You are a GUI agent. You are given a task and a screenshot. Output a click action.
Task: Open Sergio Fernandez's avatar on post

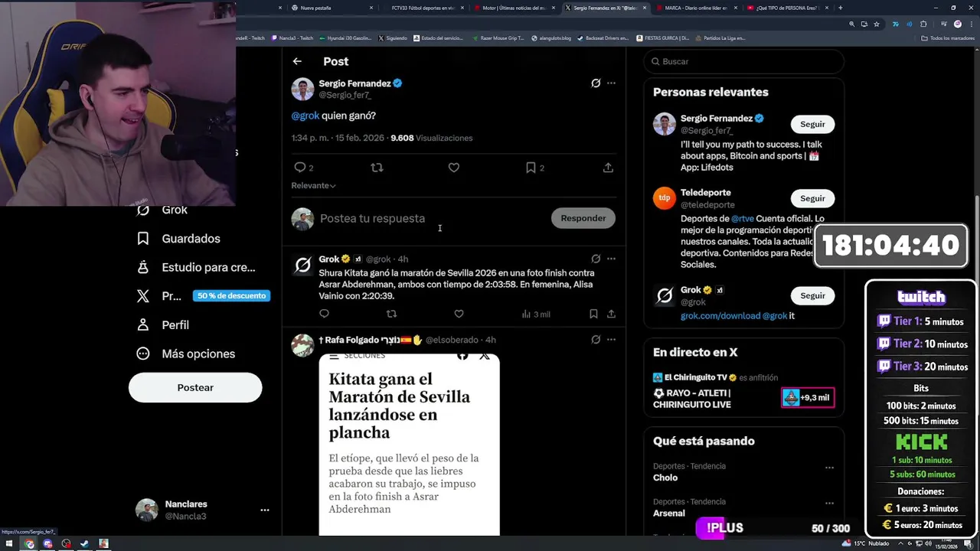[x=302, y=89]
